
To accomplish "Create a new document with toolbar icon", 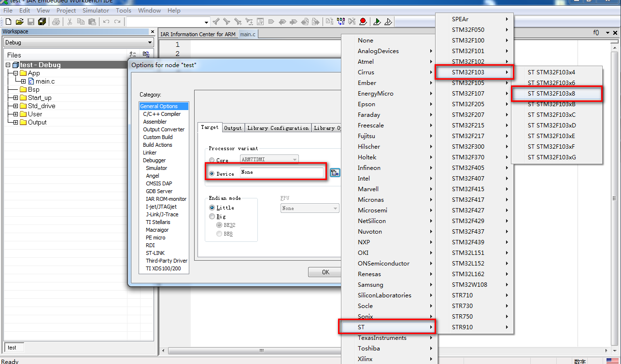I will point(9,22).
